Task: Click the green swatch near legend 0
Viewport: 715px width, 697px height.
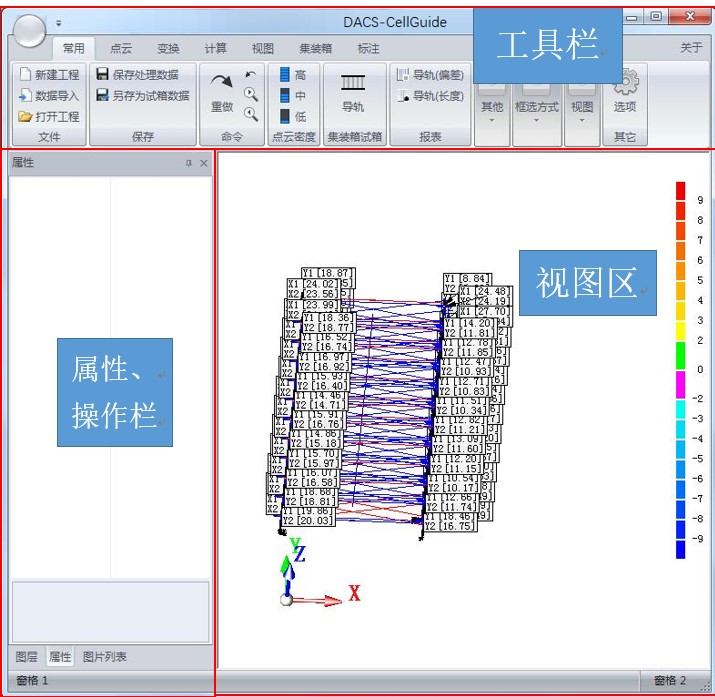Action: pos(680,356)
